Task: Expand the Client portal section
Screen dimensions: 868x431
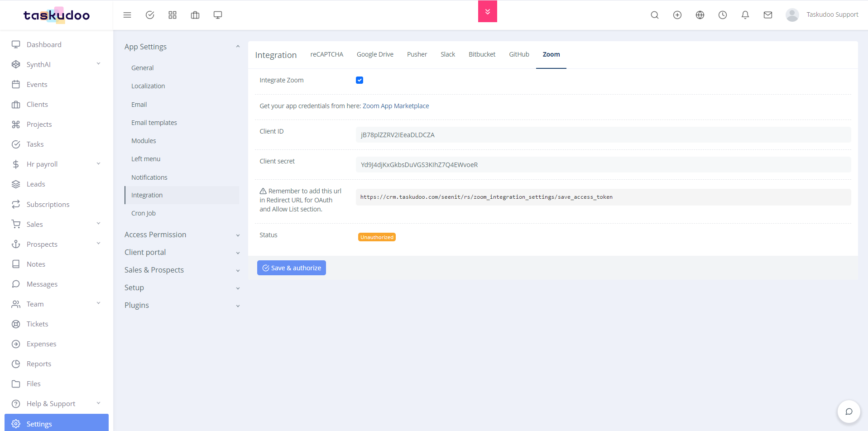Action: (182, 252)
